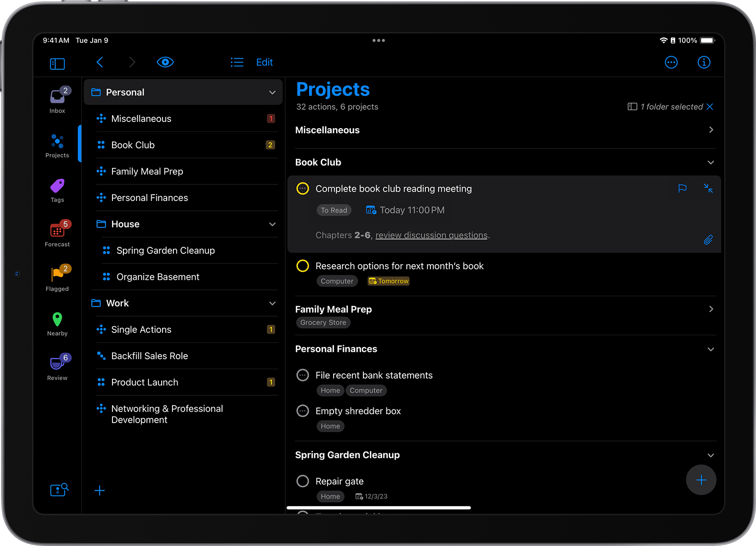
Task: Flag the book club reading meeting task
Action: (x=682, y=188)
